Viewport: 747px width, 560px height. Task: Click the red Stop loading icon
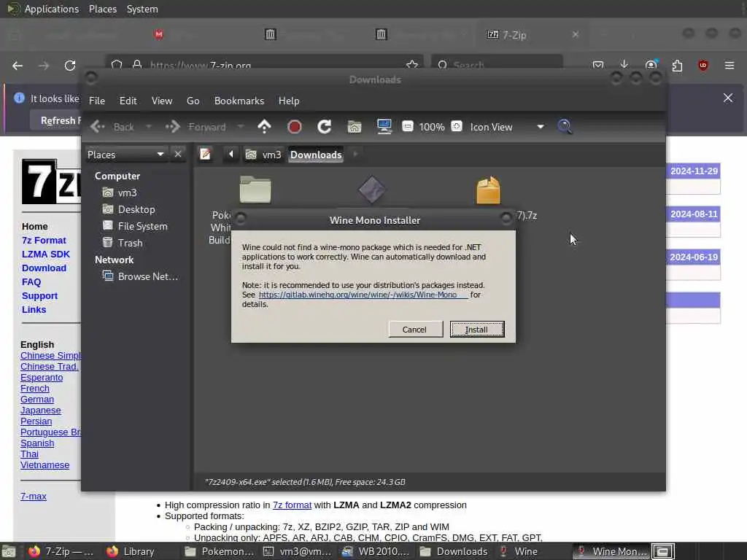(x=295, y=127)
